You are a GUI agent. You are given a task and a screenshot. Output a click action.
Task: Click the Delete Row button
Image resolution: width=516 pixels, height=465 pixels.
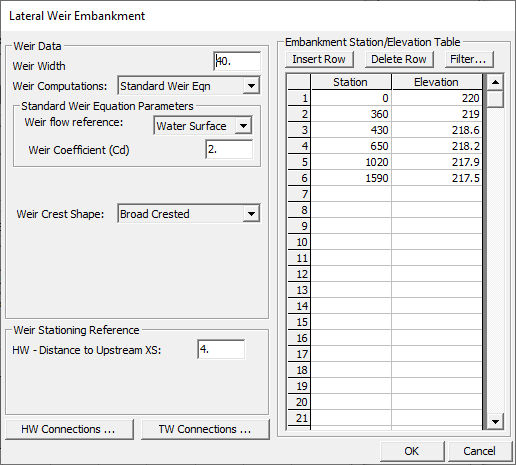point(399,59)
